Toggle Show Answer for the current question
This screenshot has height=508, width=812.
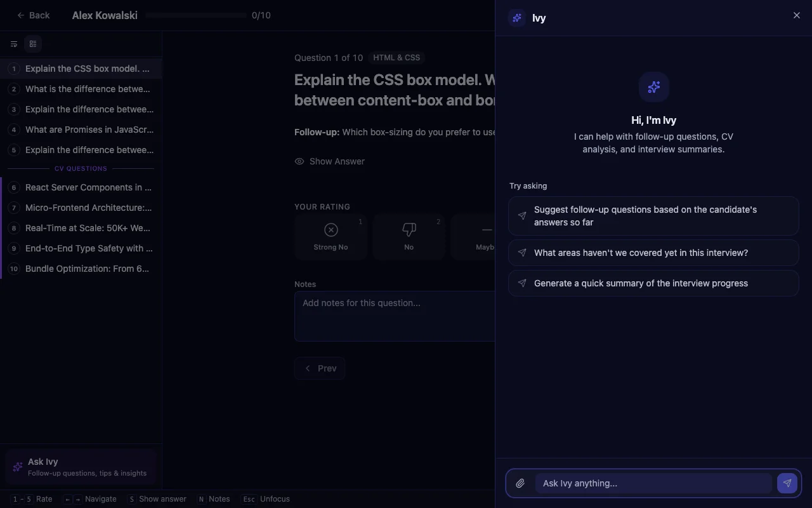[x=329, y=161]
